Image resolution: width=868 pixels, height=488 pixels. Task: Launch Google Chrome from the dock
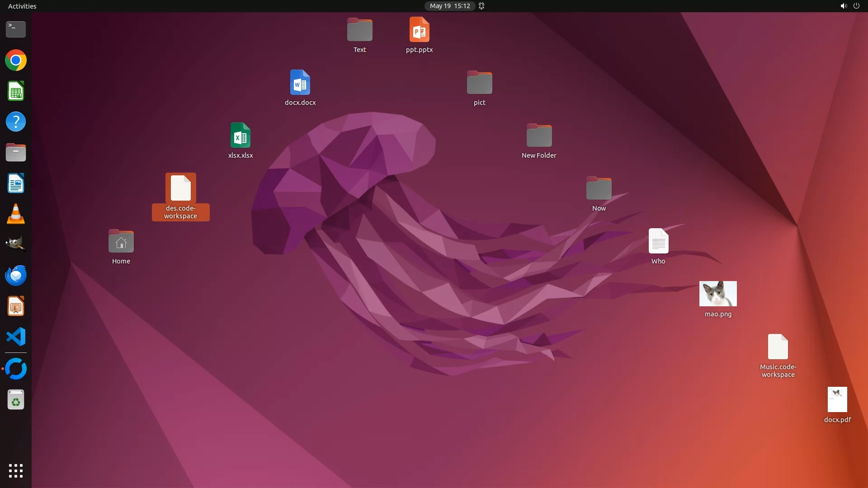(16, 60)
